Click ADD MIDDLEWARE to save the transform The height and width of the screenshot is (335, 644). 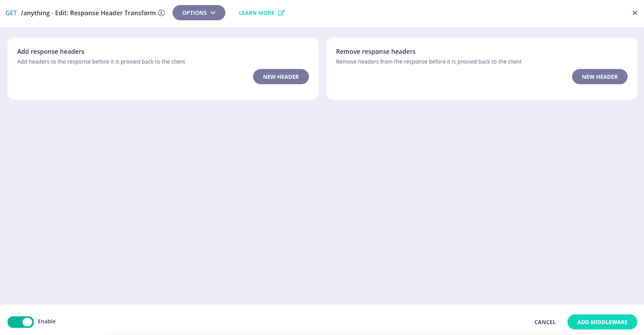click(602, 321)
